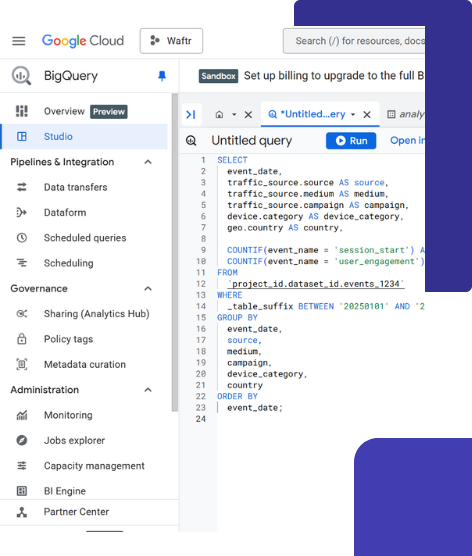Click the Capacity management sliders icon
472x556 pixels.
pos(22,466)
